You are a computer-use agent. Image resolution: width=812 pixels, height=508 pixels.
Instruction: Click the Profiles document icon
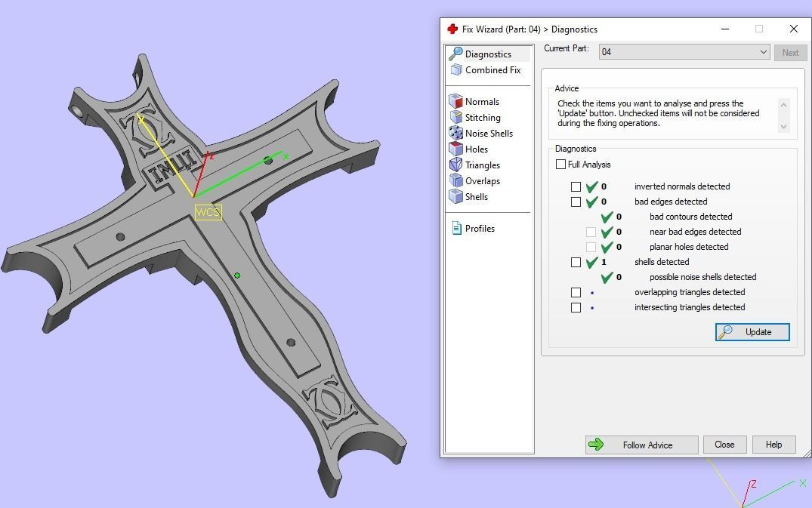(456, 228)
